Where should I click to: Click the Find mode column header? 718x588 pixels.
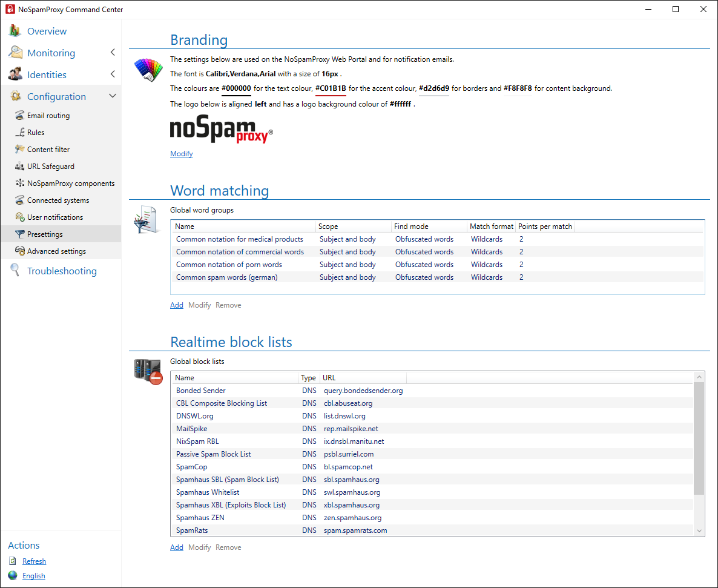[429, 226]
